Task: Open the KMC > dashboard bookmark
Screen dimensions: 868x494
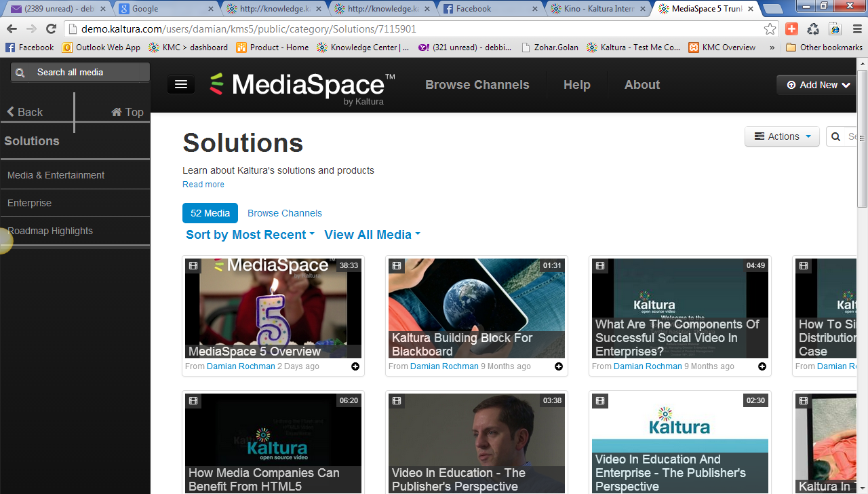Action: [189, 47]
